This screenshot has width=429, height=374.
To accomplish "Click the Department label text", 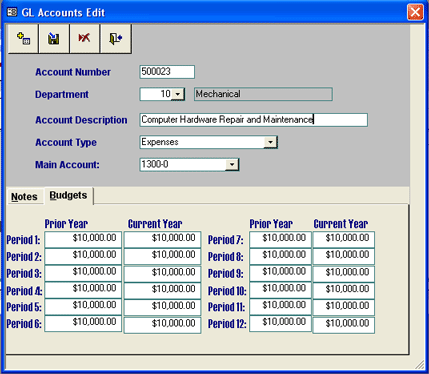I will (x=62, y=94).
